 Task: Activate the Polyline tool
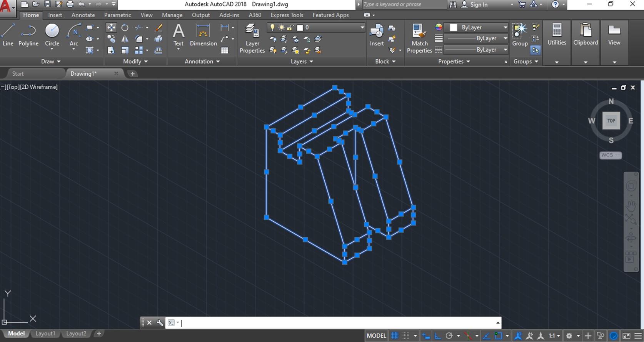click(x=28, y=35)
